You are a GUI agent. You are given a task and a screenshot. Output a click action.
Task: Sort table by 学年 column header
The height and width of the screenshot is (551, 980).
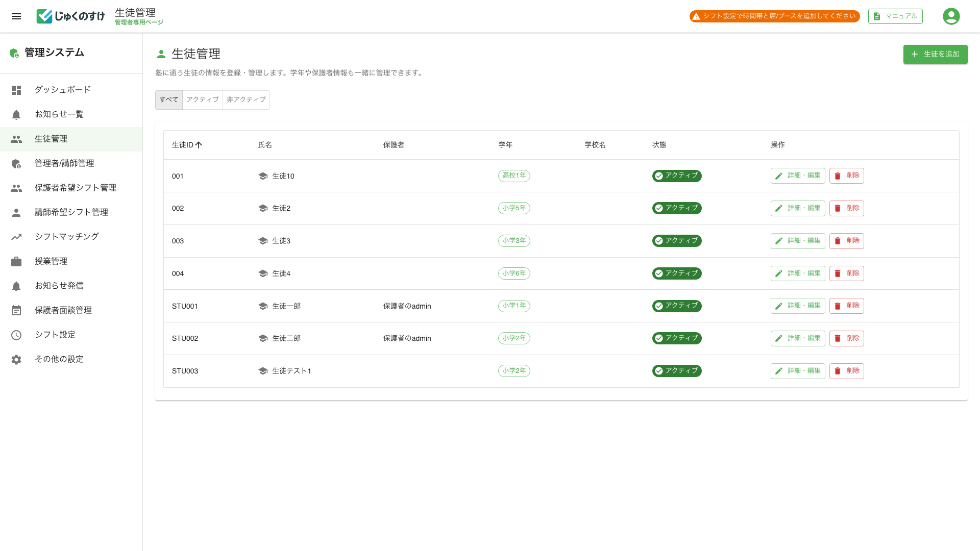pos(505,145)
